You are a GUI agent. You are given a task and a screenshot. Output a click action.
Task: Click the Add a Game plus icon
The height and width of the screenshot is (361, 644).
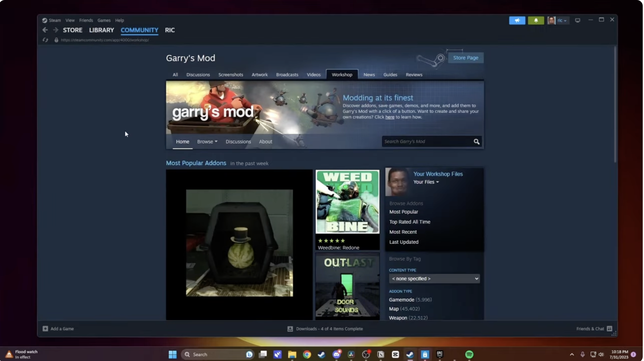tap(45, 329)
